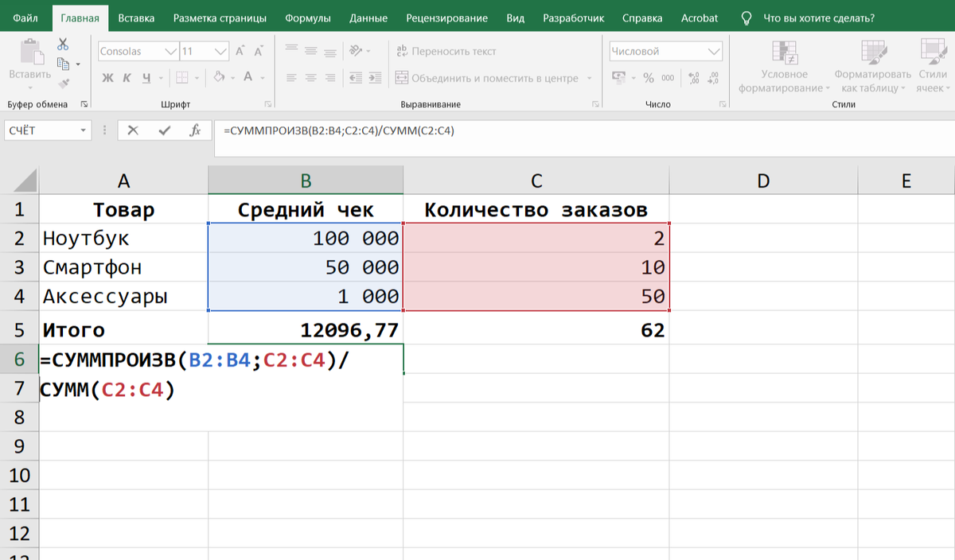Switch to the Данные tab
The height and width of the screenshot is (560, 955).
point(368,17)
